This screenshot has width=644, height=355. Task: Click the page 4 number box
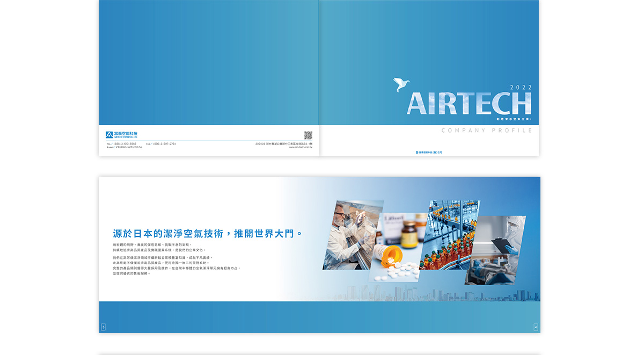[536, 327]
